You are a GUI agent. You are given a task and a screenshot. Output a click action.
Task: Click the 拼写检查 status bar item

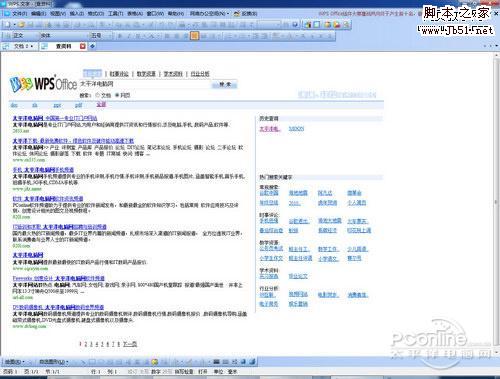(184, 371)
